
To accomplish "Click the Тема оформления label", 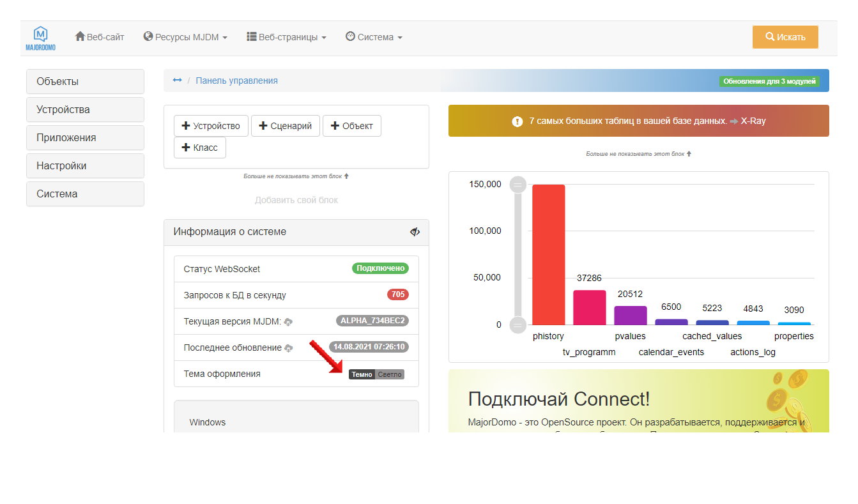I will click(222, 374).
